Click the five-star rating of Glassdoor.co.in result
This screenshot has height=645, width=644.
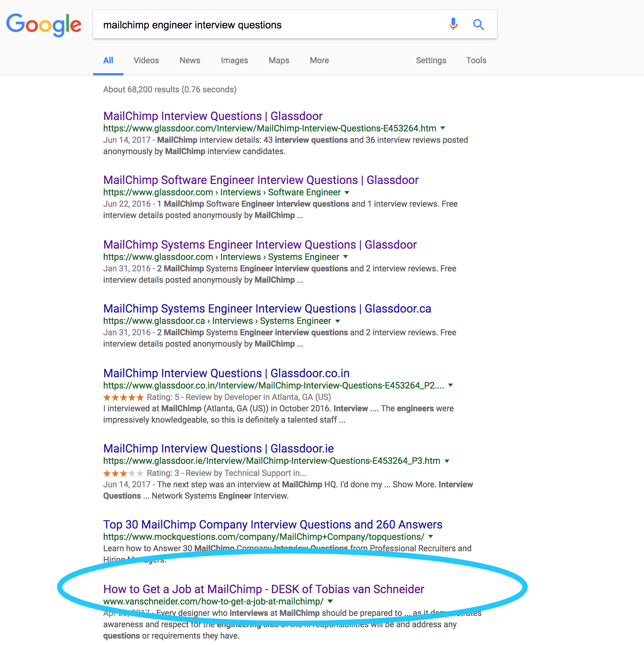(124, 397)
